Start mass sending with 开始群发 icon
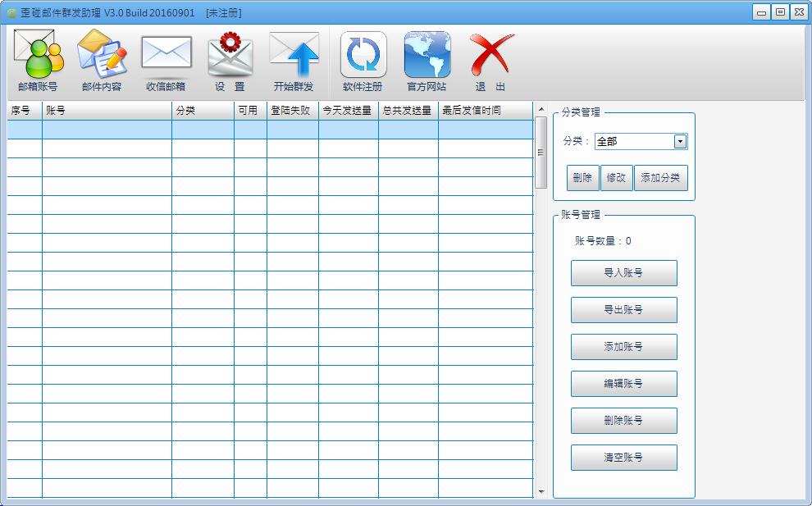This screenshot has width=812, height=506. 294,61
